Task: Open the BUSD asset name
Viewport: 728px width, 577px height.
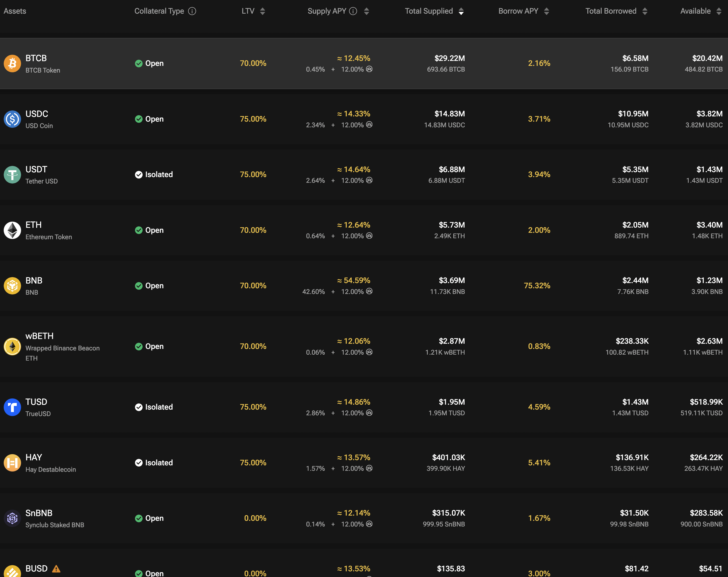Action: click(x=36, y=569)
